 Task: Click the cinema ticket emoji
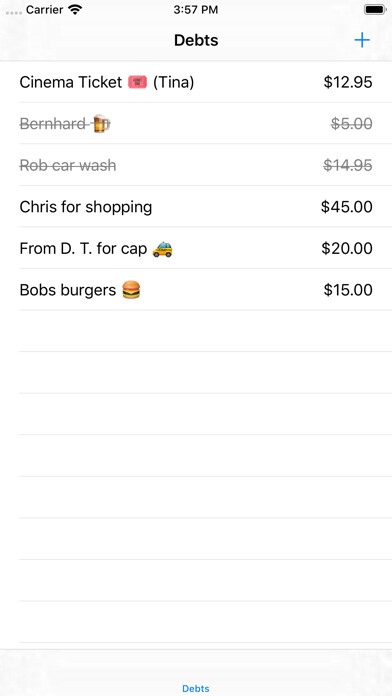[138, 82]
